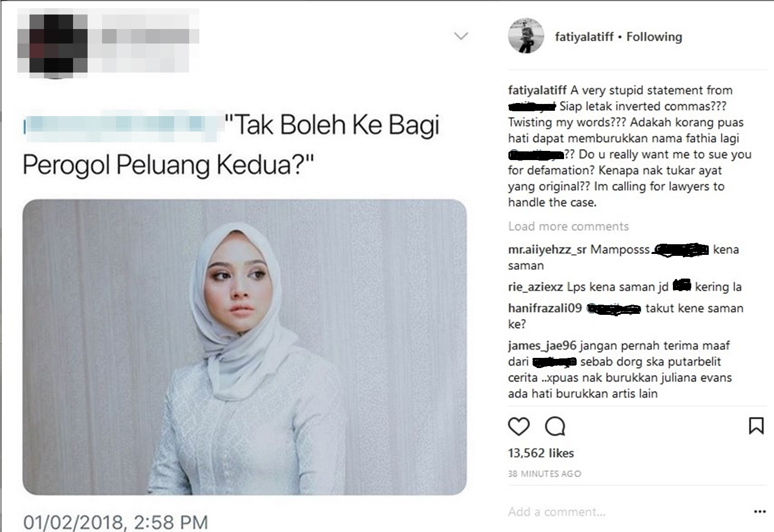774x532 pixels.
Task: Click the fatiyalatiff name in caption
Action: [x=537, y=90]
